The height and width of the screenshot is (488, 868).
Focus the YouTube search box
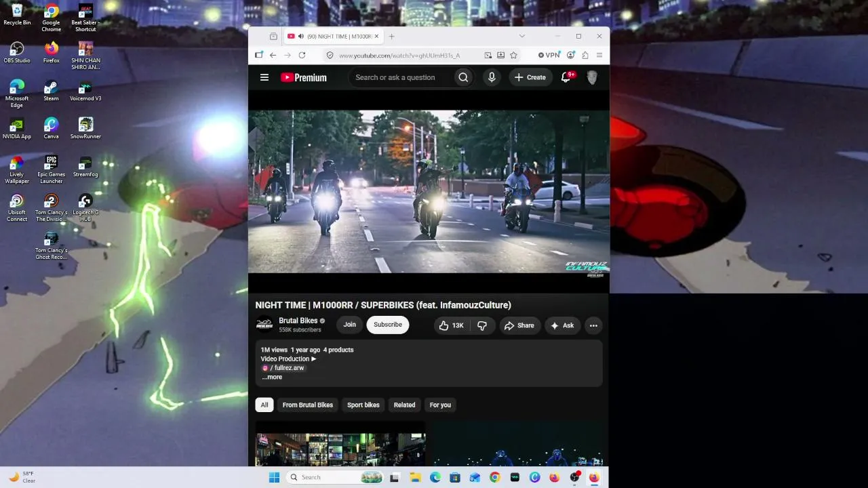(401, 77)
